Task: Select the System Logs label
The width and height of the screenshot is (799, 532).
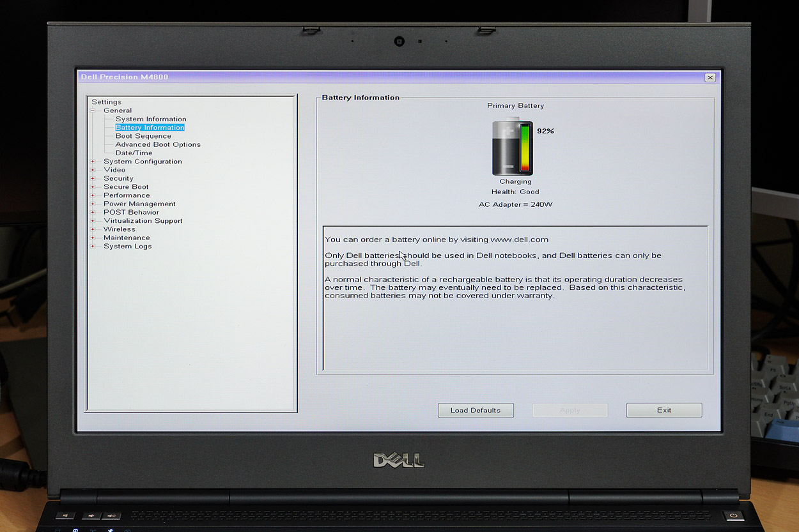Action: tap(127, 246)
